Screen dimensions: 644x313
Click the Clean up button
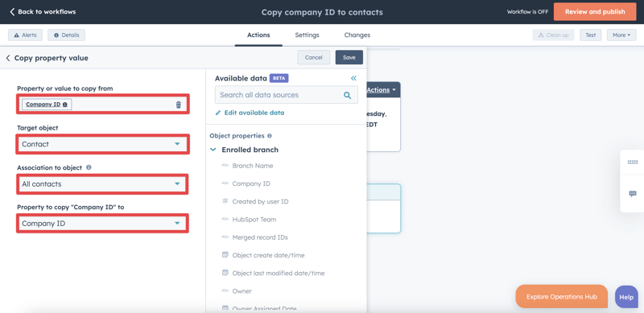553,35
